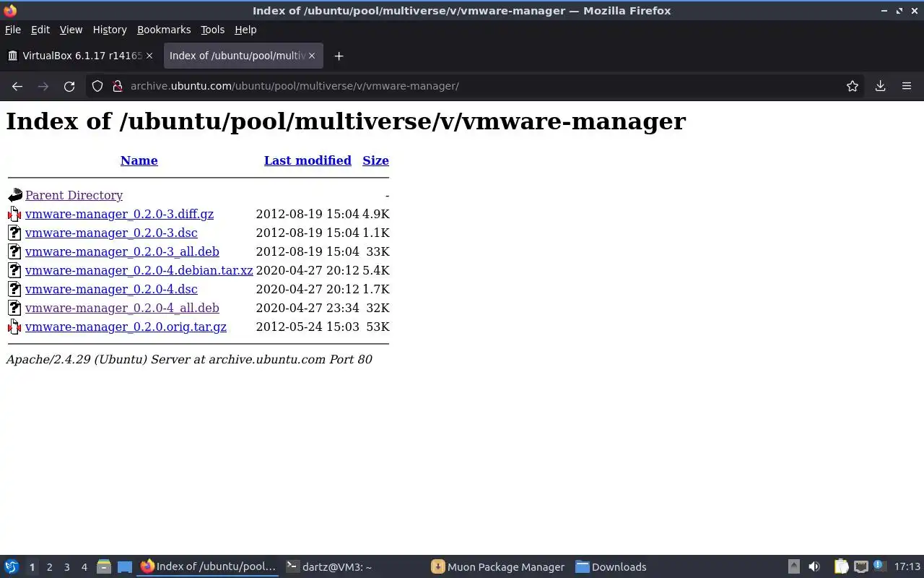Open the Bookmarks menu
The width and height of the screenshot is (924, 578).
pos(164,30)
